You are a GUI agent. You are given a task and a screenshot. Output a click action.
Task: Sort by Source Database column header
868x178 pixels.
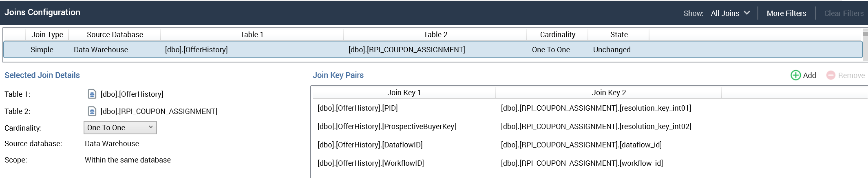(x=115, y=35)
